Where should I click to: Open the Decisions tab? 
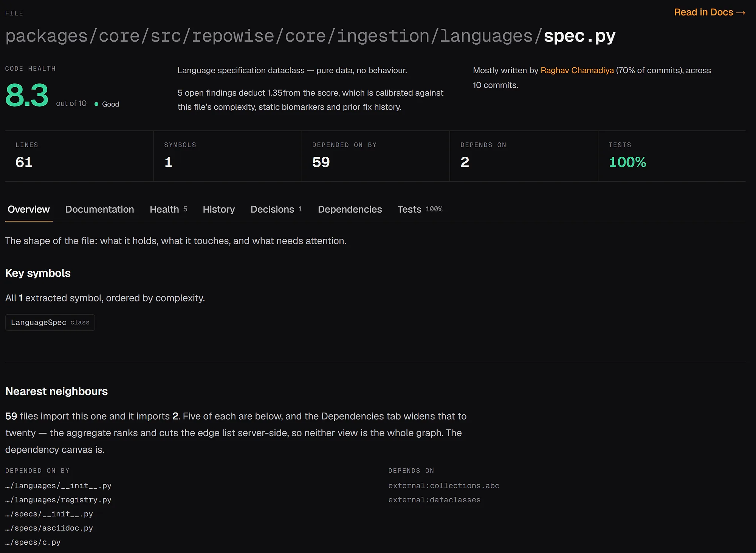276,209
